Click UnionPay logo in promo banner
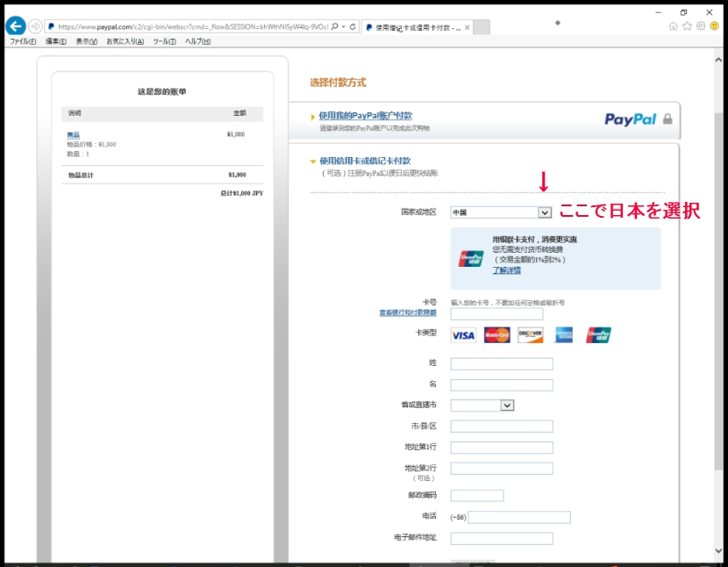Screen dimensions: 728x567 coord(471,259)
